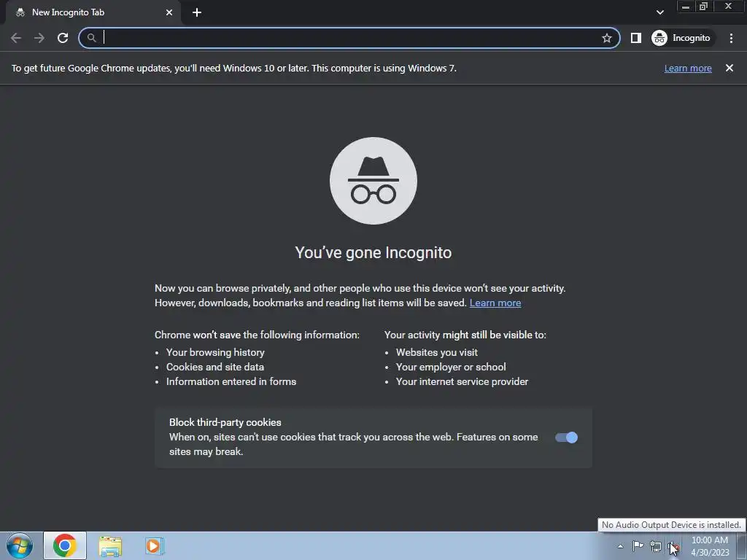This screenshot has width=747, height=560.
Task: Open the network tray icon
Action: coord(656,547)
